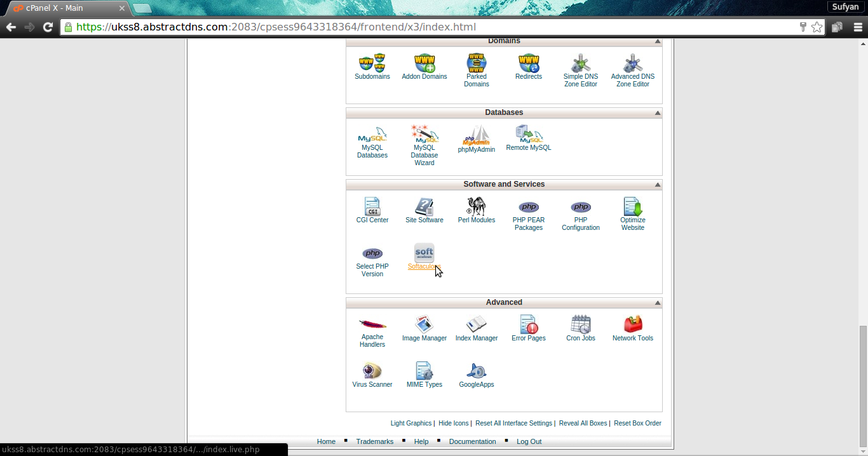Reload the current page
Viewport: 868px width, 456px height.
pos(48,27)
